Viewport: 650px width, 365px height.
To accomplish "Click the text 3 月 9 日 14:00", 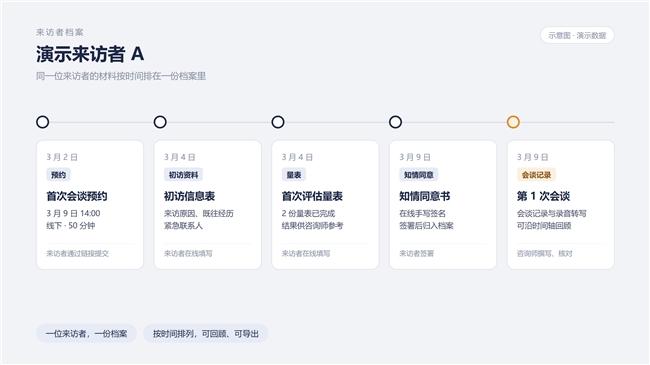I will coord(73,214).
